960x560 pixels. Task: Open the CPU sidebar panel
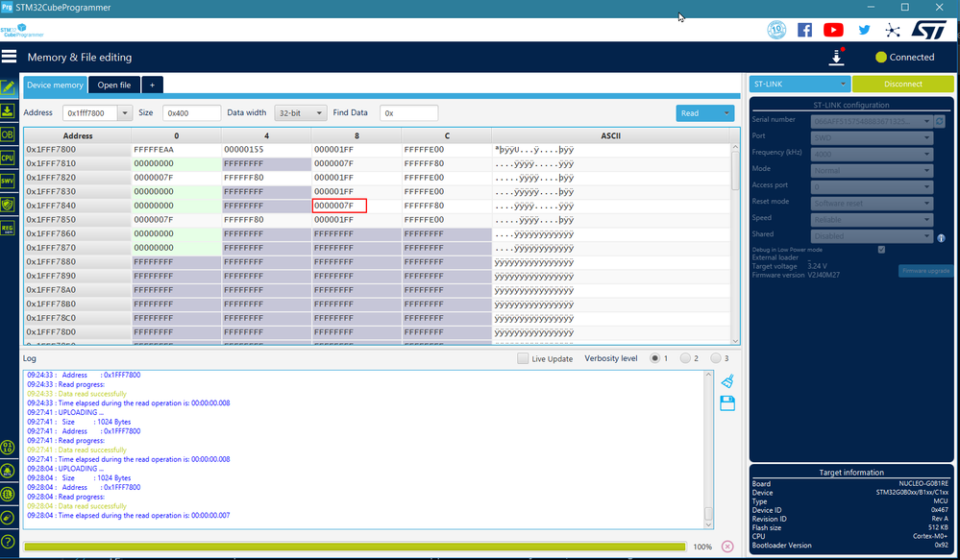[x=8, y=158]
